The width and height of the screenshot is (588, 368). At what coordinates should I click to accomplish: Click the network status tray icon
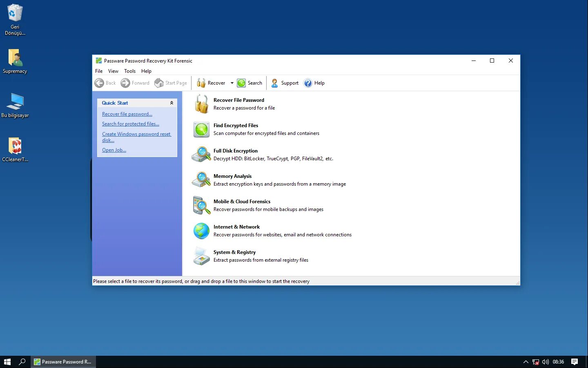click(x=535, y=362)
